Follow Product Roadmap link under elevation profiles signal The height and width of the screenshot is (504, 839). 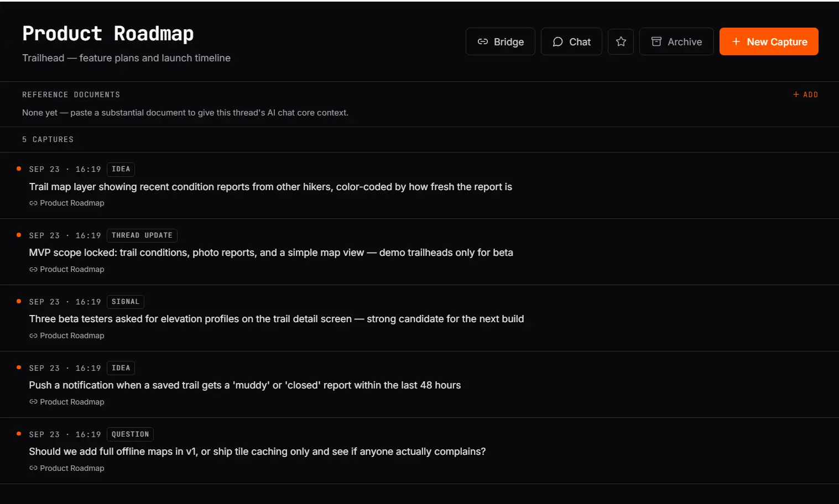[67, 335]
